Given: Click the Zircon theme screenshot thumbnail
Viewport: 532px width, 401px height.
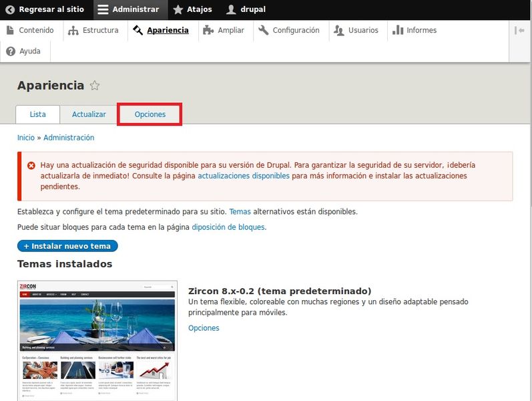Looking at the screenshot, I should click(97, 341).
